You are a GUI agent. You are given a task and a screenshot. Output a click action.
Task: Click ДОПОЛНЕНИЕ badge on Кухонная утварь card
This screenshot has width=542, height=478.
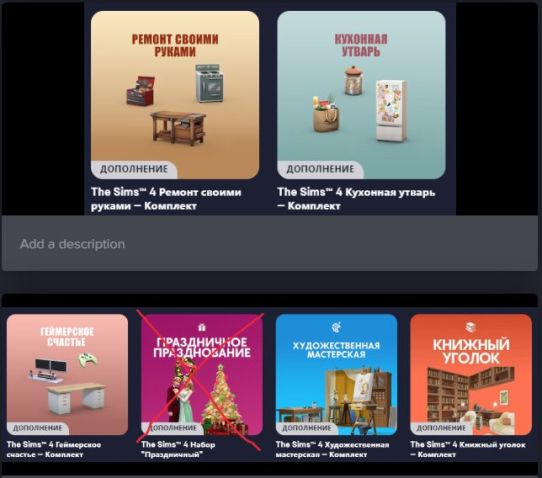click(320, 169)
